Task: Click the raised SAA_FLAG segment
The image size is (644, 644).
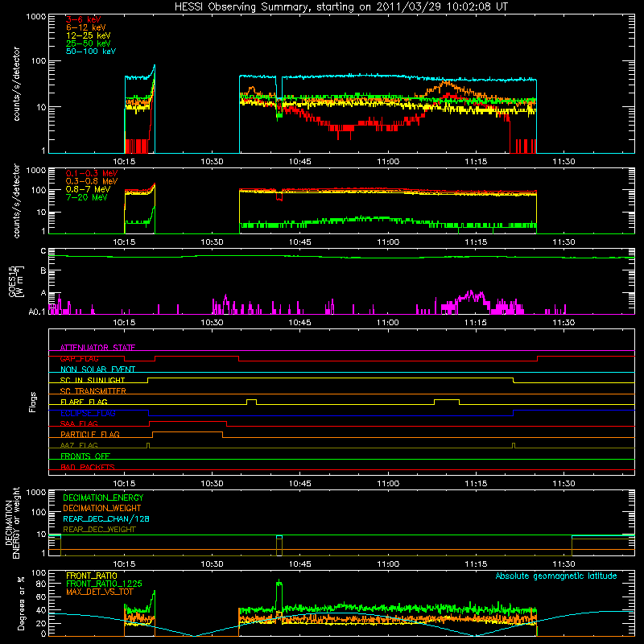Action: click(188, 423)
